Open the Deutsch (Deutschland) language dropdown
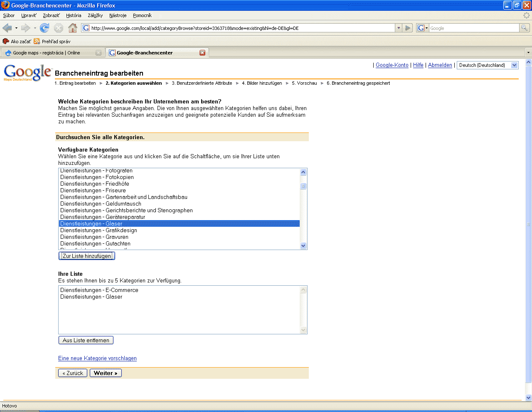This screenshot has height=412, width=532. pos(488,65)
